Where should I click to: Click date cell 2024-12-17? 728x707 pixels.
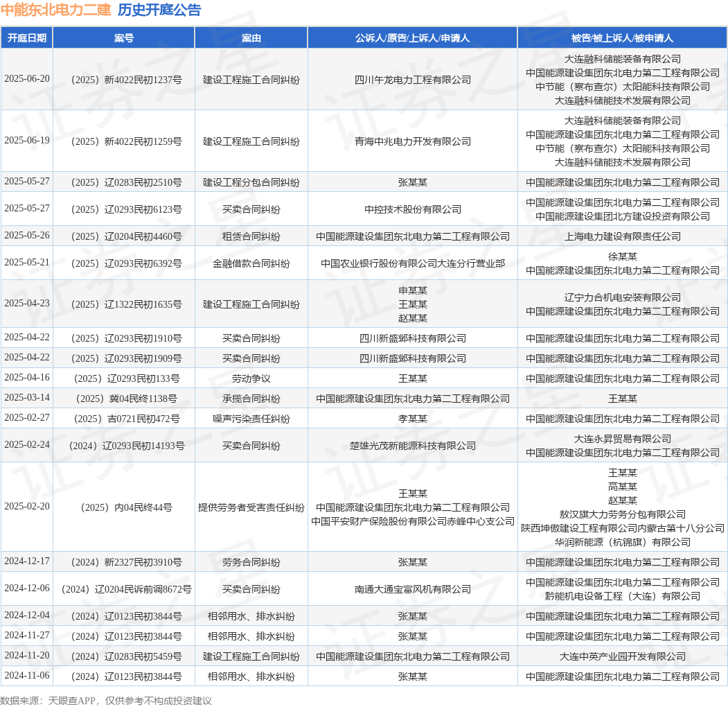[x=27, y=561]
